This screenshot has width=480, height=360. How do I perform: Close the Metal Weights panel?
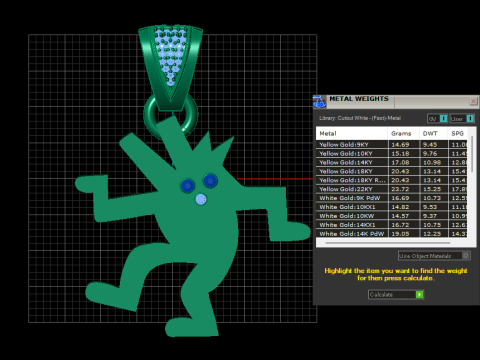click(x=473, y=101)
